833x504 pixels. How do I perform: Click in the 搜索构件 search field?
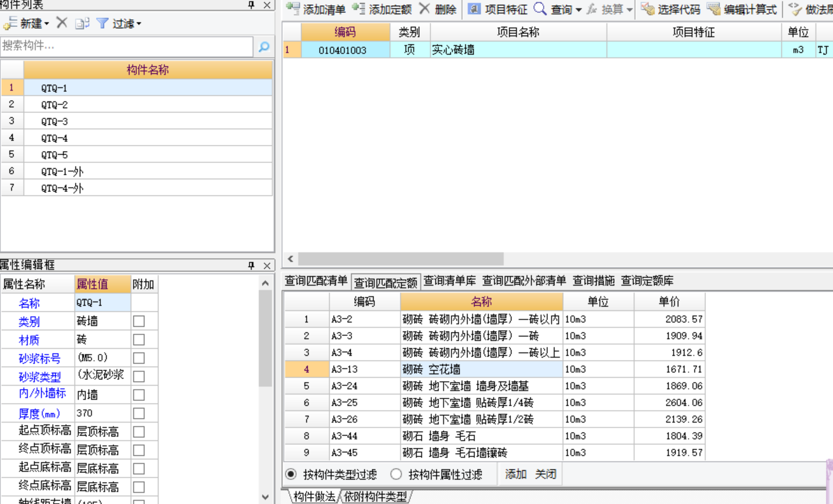(126, 46)
